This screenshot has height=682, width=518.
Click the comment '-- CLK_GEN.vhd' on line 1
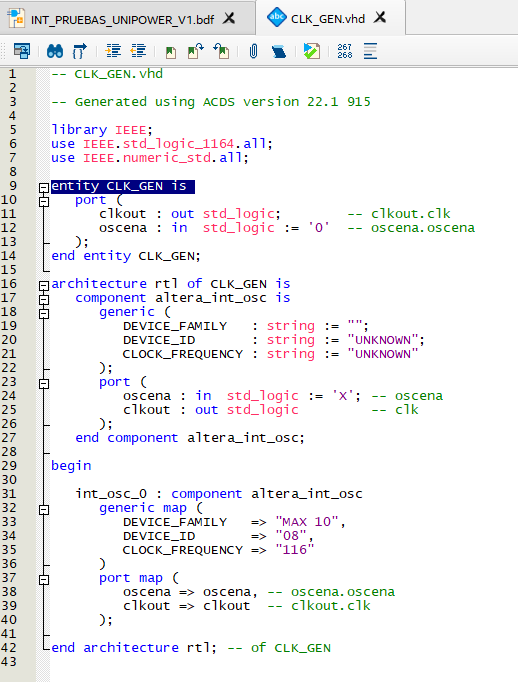107,74
